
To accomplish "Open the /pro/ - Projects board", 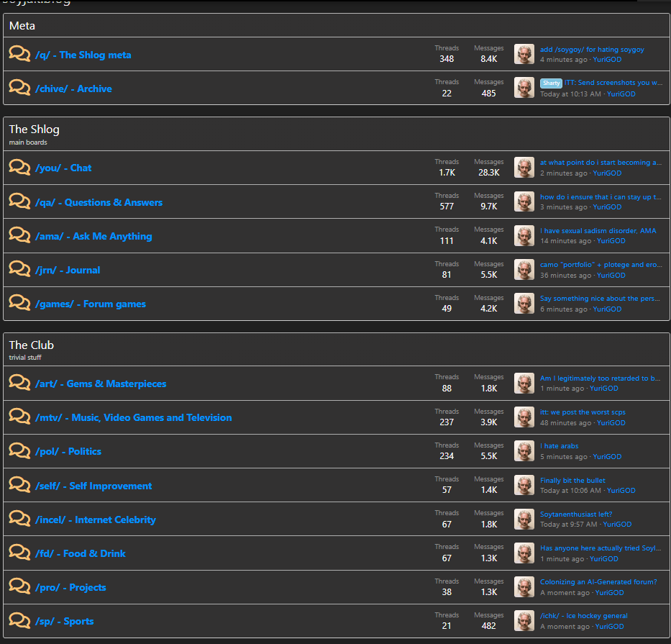I will pyautogui.click(x=70, y=587).
